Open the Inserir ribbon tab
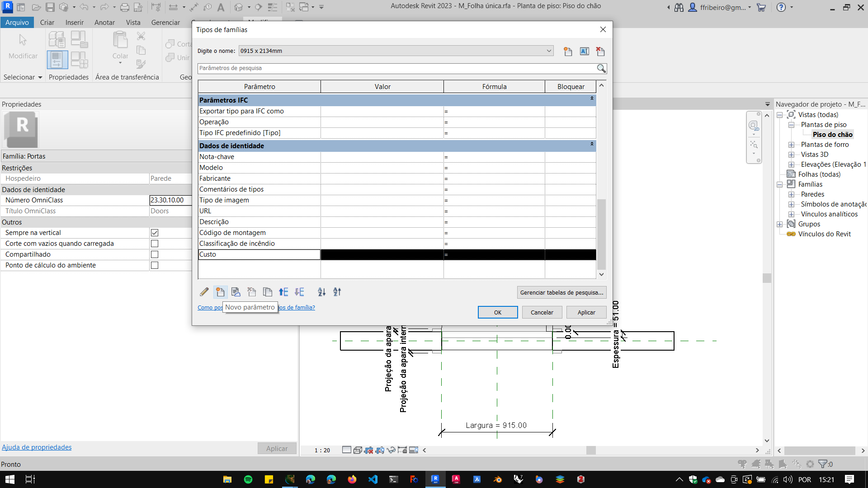868x488 pixels. (74, 22)
